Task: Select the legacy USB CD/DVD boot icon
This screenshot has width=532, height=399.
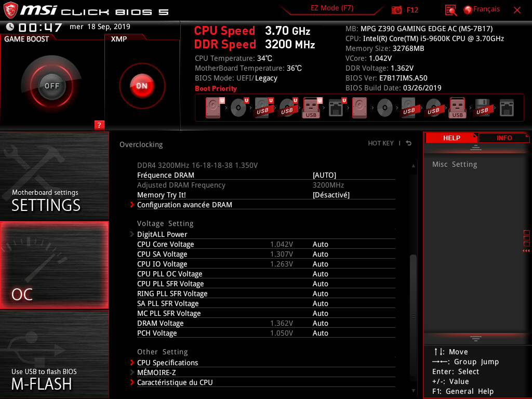Action: pos(434,108)
